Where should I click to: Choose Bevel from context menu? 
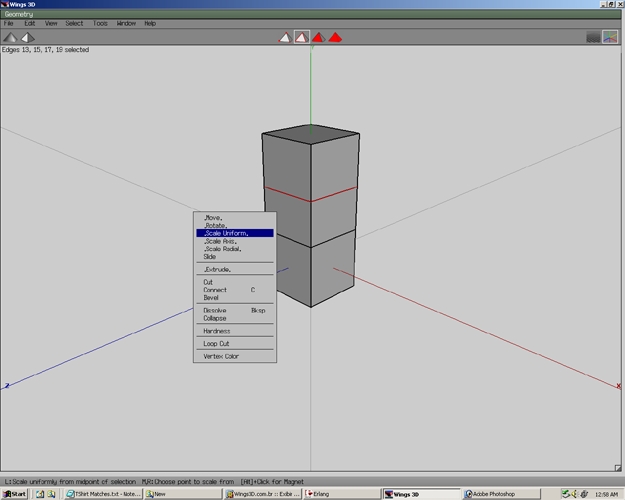[x=235, y=298]
